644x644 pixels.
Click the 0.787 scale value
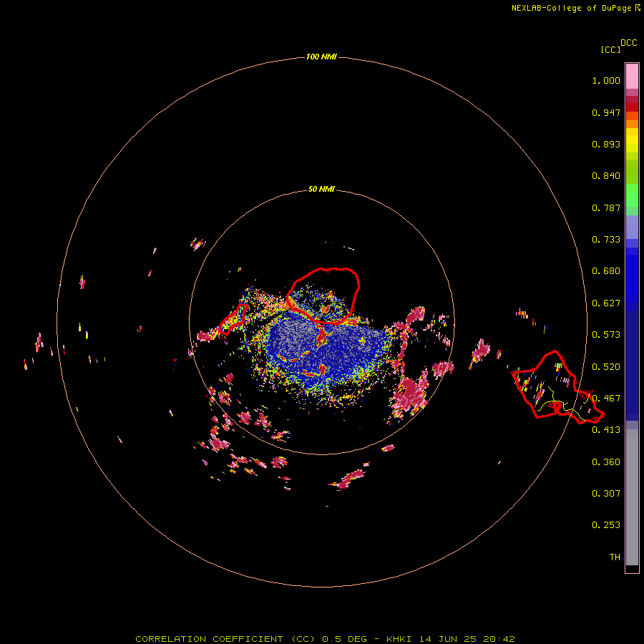(606, 208)
